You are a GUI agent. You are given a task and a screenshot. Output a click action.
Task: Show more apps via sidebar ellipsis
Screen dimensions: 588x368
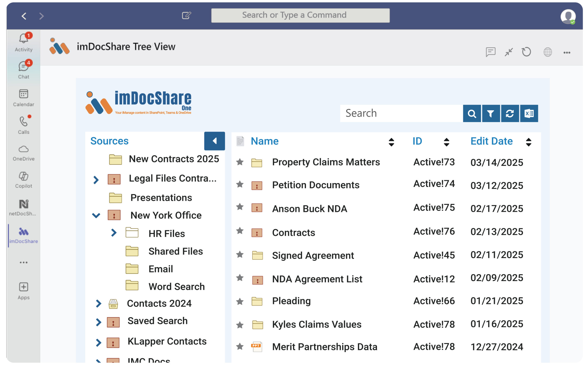tap(24, 263)
